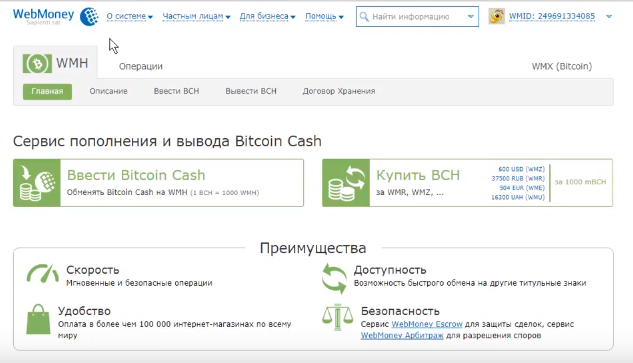Click the user avatar icon
This screenshot has height=363, width=633.
[497, 17]
